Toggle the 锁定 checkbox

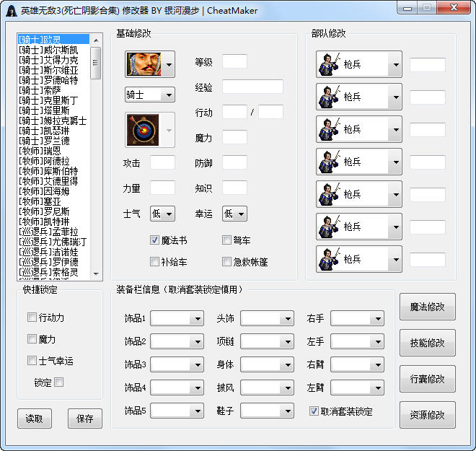(59, 382)
